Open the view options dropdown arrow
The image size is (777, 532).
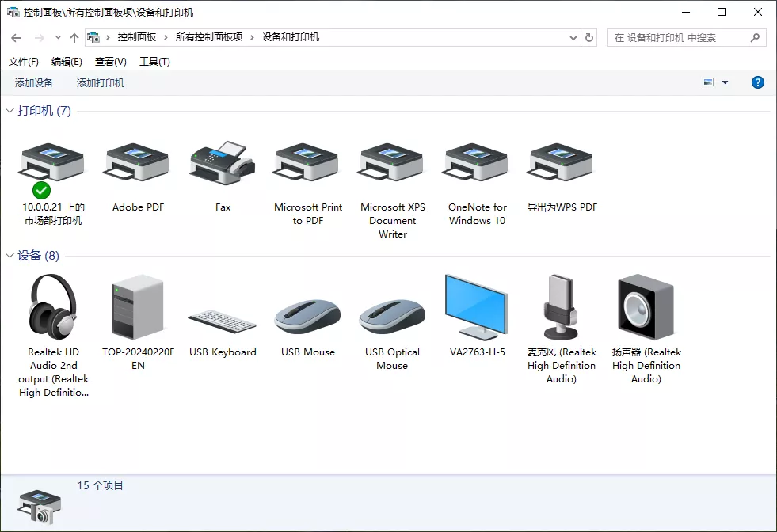725,82
